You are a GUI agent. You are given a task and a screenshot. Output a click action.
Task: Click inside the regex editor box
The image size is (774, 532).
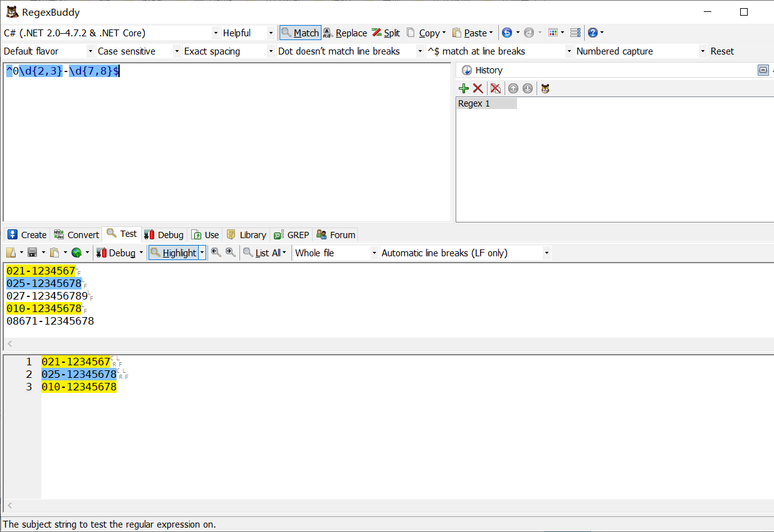pos(227,142)
